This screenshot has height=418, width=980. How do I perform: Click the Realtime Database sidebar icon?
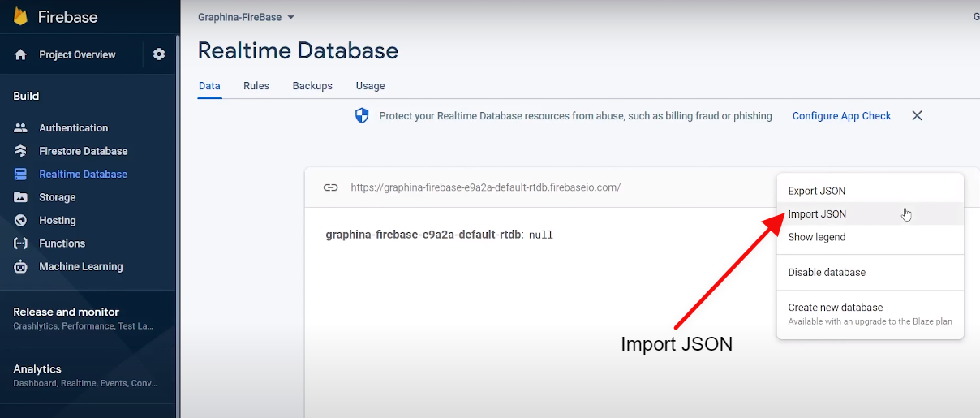tap(21, 175)
